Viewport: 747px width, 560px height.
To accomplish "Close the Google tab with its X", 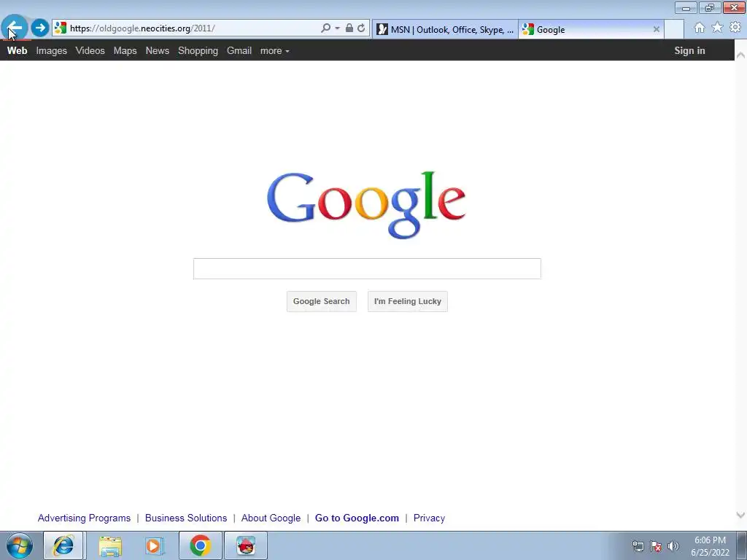I will [656, 29].
